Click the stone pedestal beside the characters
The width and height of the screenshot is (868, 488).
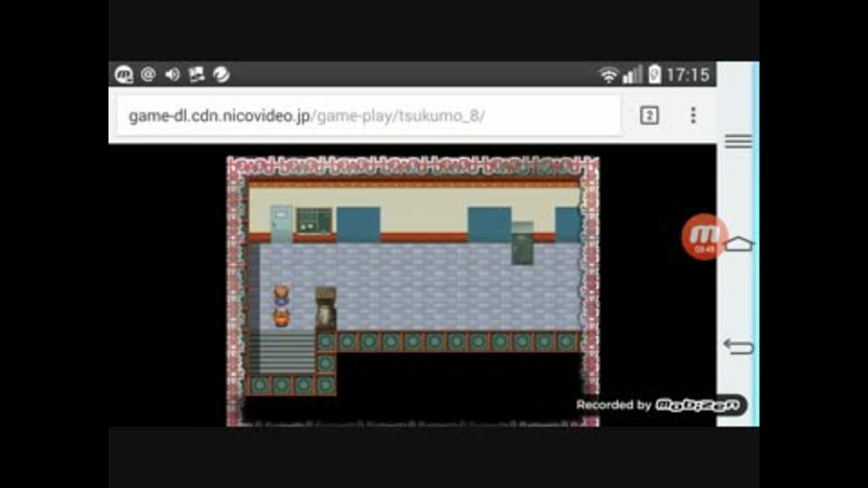325,309
